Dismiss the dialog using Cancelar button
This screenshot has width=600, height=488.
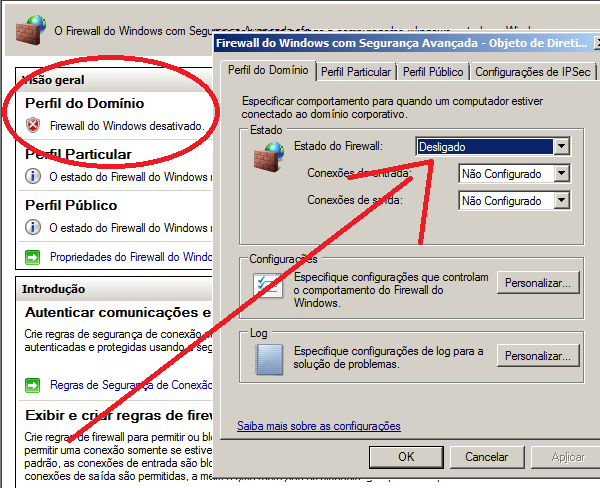tap(487, 457)
